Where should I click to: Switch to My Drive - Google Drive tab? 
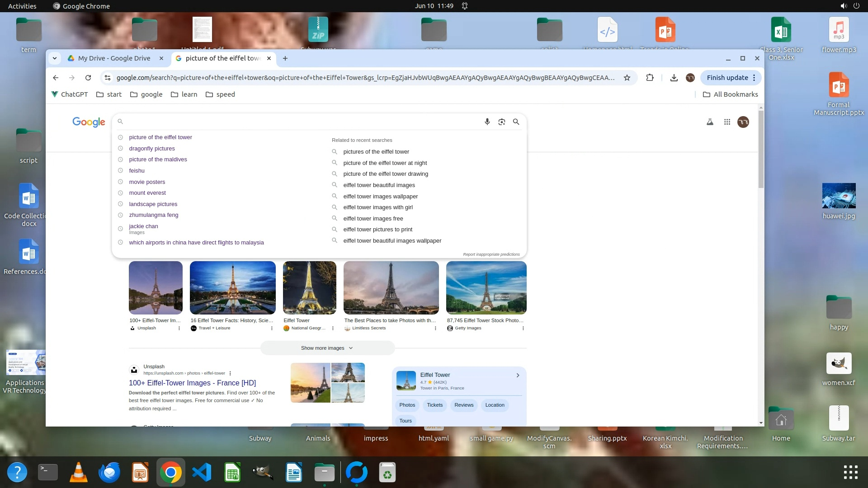[114, 58]
